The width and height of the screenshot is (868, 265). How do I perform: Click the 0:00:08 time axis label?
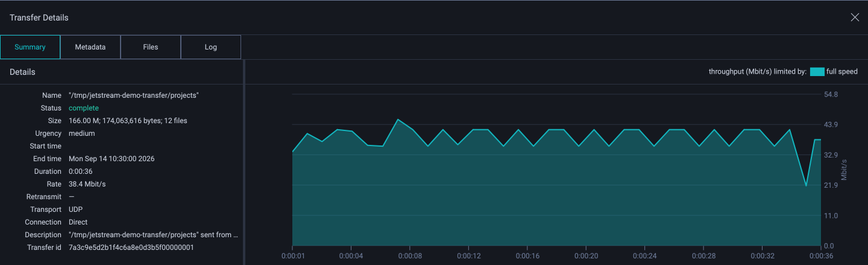click(x=409, y=255)
